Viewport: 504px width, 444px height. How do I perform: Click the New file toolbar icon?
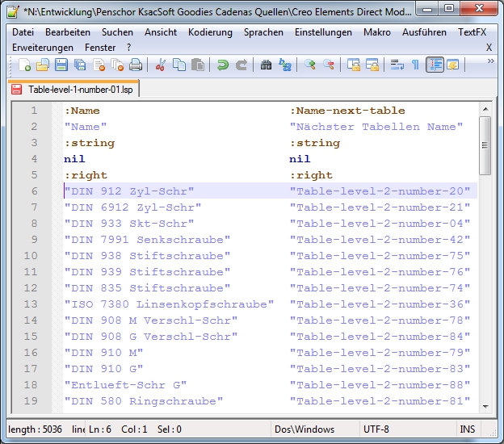point(25,65)
